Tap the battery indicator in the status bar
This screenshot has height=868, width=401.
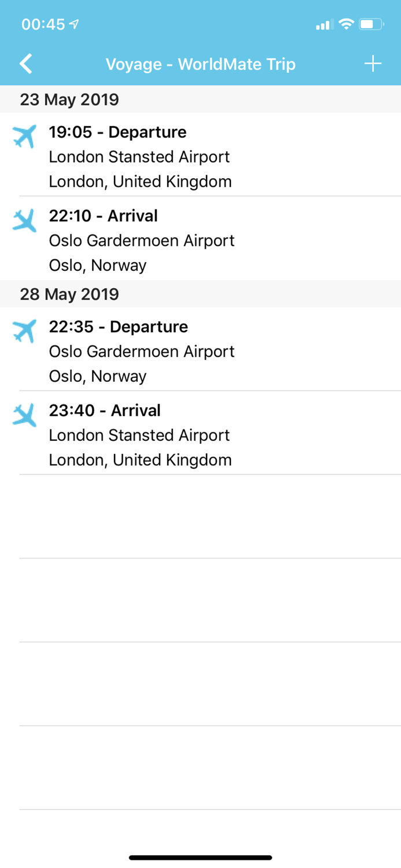pos(369,24)
